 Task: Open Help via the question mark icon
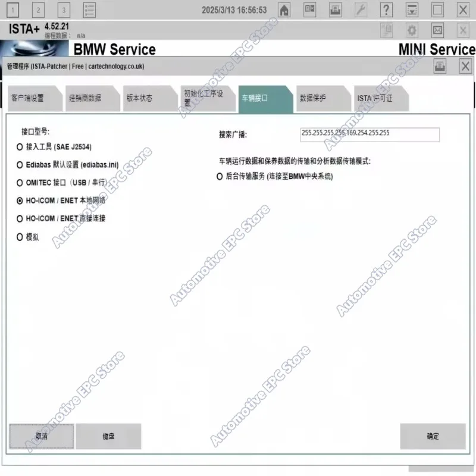(x=386, y=10)
